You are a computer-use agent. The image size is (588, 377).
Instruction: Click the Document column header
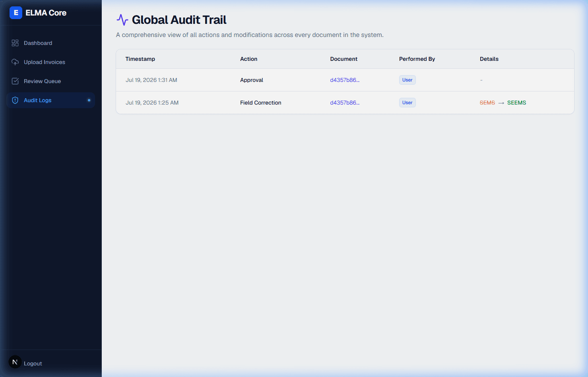click(x=344, y=59)
